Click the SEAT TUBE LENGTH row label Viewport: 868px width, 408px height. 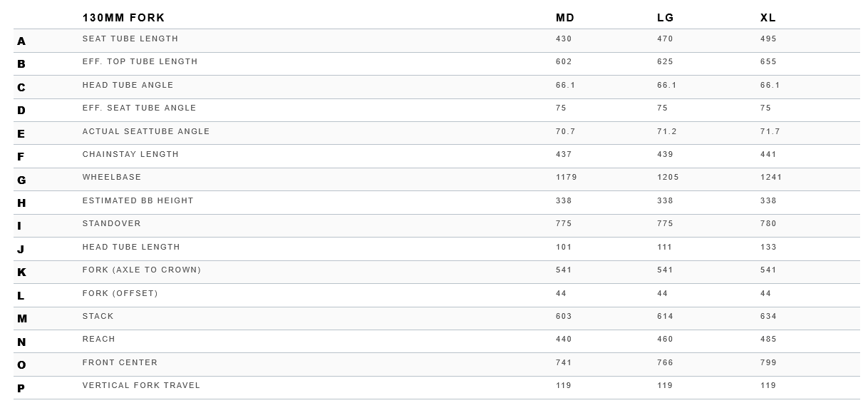[x=130, y=39]
